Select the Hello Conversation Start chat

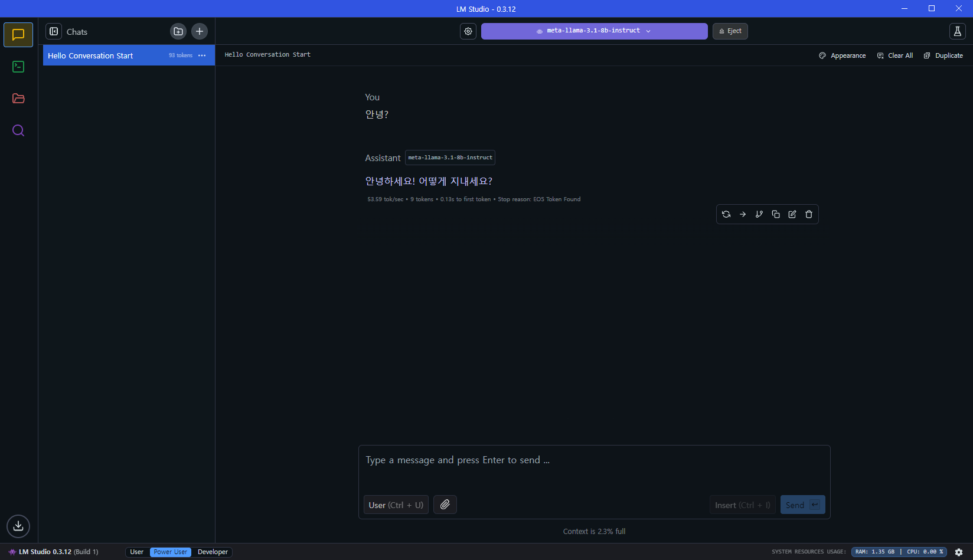point(129,55)
